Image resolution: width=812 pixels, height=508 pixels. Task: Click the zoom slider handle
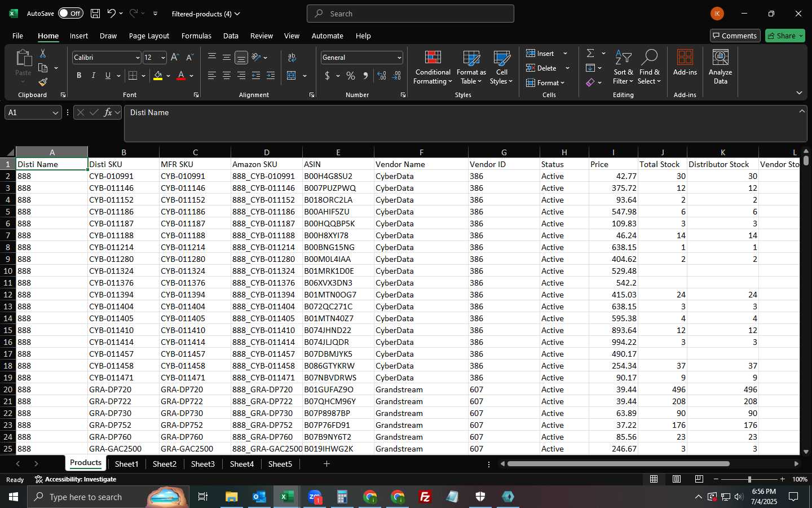point(749,479)
